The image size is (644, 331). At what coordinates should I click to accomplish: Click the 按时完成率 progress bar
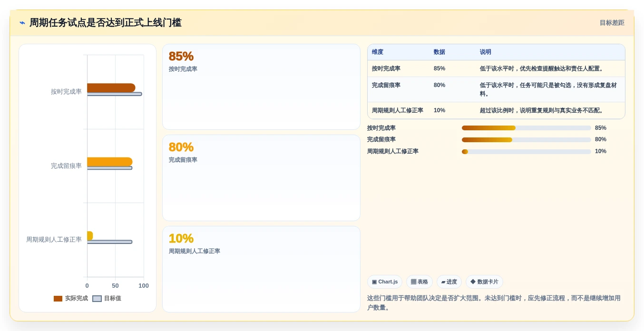click(527, 128)
